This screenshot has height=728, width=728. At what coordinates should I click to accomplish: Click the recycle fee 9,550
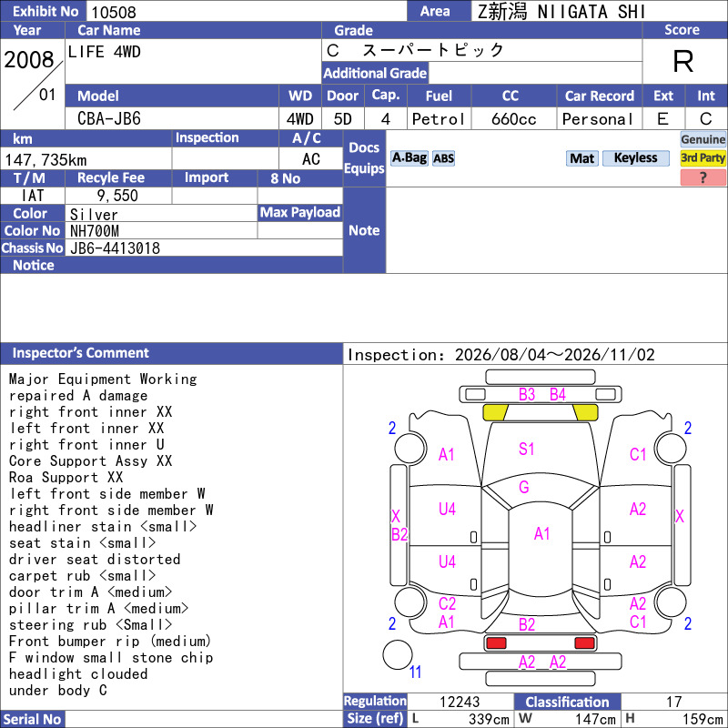click(117, 196)
